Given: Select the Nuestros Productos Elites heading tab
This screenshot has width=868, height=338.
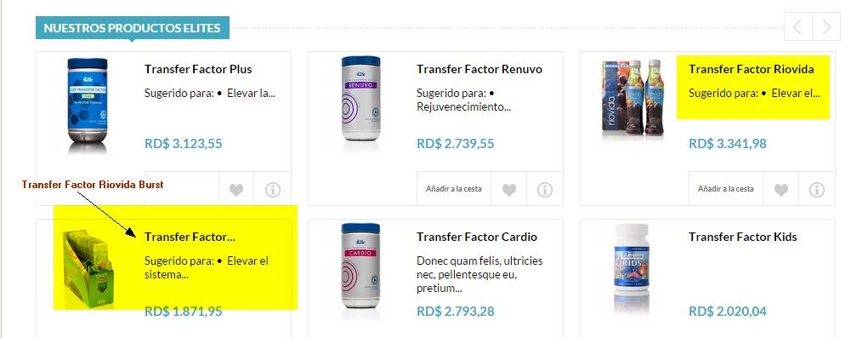Looking at the screenshot, I should pyautogui.click(x=133, y=28).
